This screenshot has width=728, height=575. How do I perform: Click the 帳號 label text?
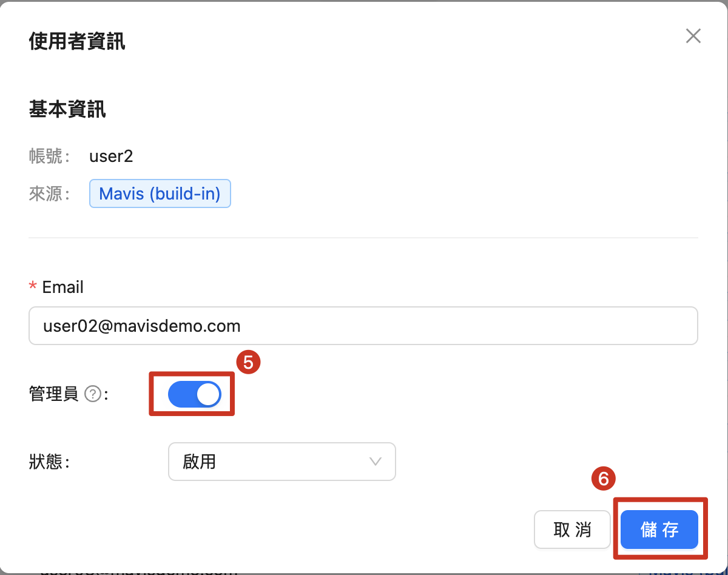(x=46, y=156)
